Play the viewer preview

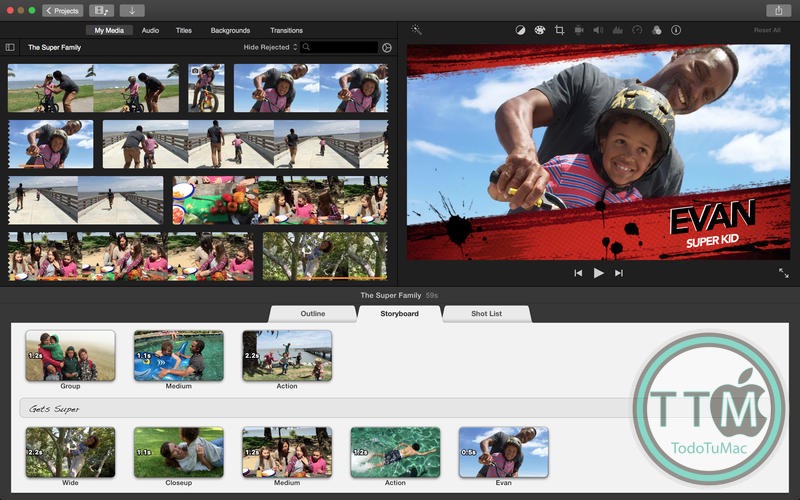coord(598,273)
